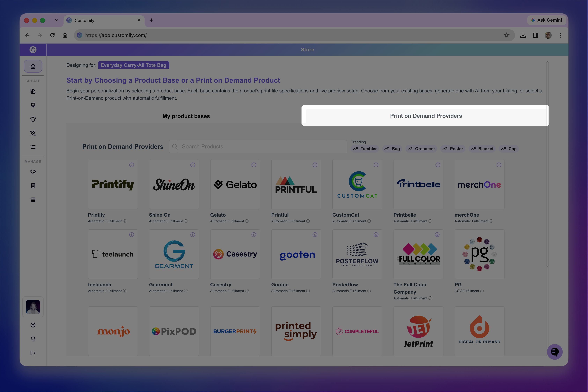Image resolution: width=588 pixels, height=392 pixels.
Task: Choose the JetPrint provider card
Action: [418, 331]
